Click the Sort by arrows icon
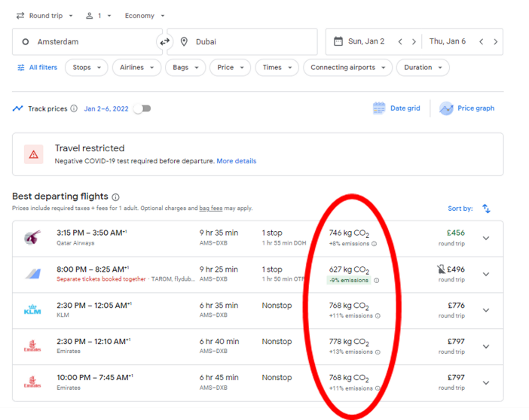The width and height of the screenshot is (529, 420). 486,208
